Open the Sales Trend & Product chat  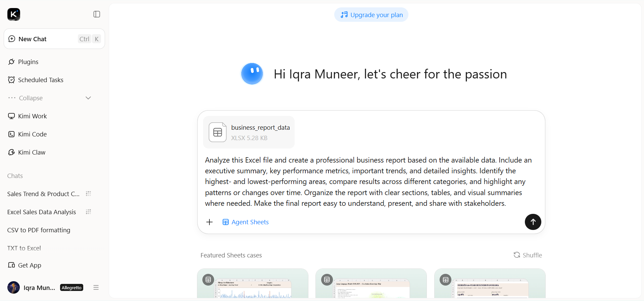pos(43,194)
